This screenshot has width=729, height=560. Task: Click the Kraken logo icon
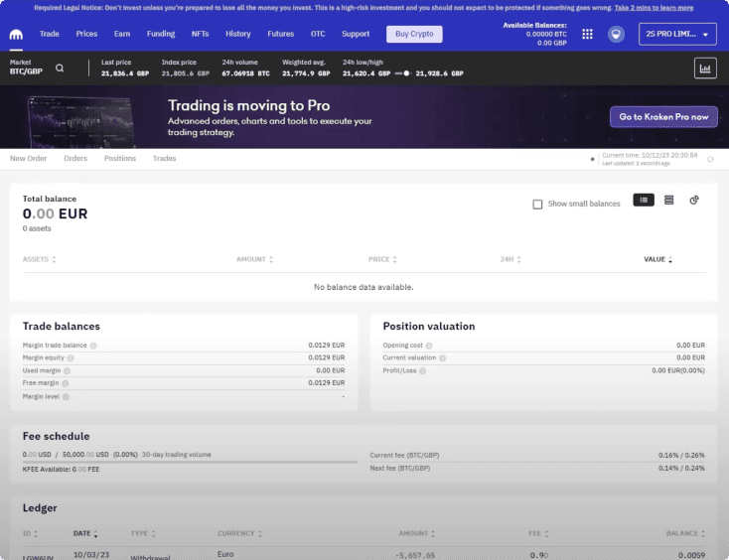click(x=16, y=35)
